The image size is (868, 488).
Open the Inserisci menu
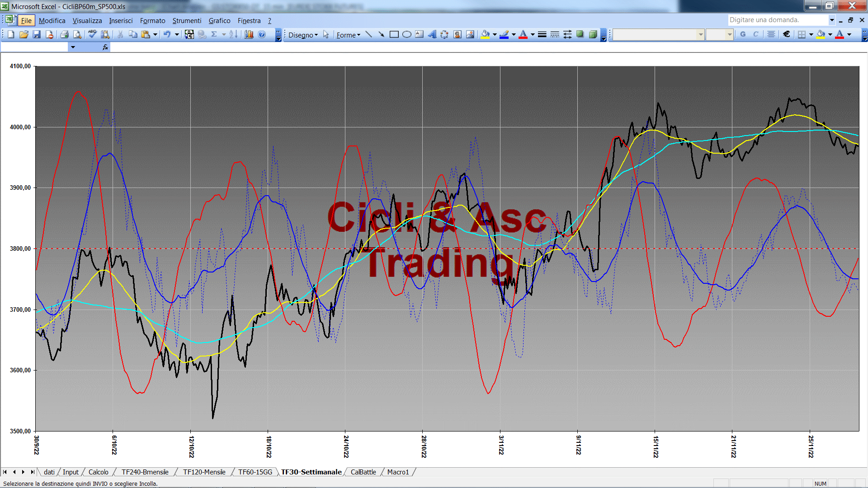(x=121, y=20)
